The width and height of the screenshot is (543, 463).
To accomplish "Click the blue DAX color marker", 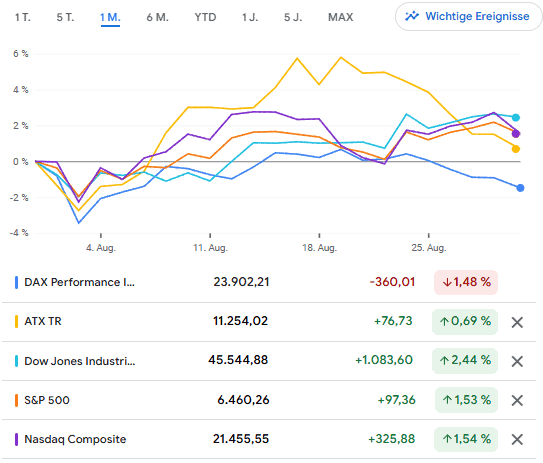I will (16, 283).
